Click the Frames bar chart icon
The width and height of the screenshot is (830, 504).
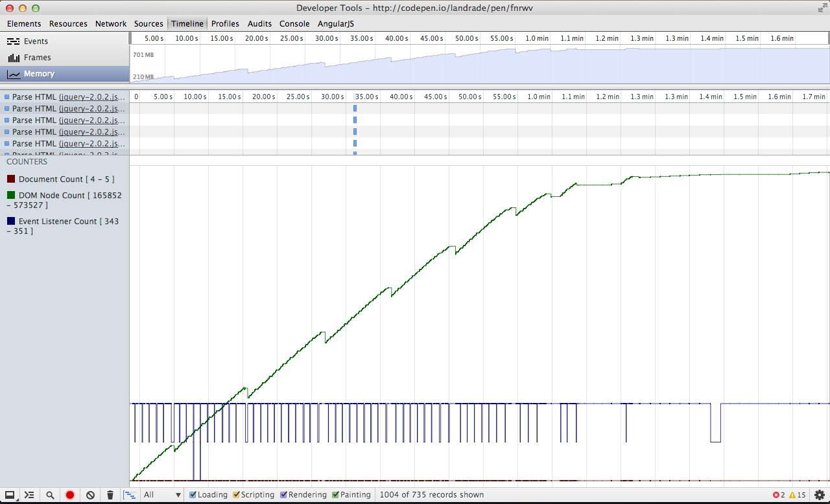[x=13, y=58]
